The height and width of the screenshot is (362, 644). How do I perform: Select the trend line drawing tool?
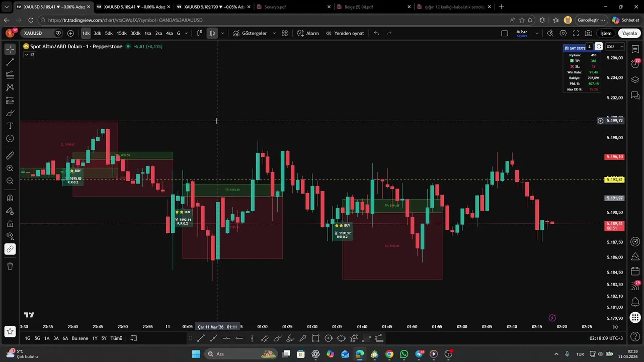click(x=10, y=62)
